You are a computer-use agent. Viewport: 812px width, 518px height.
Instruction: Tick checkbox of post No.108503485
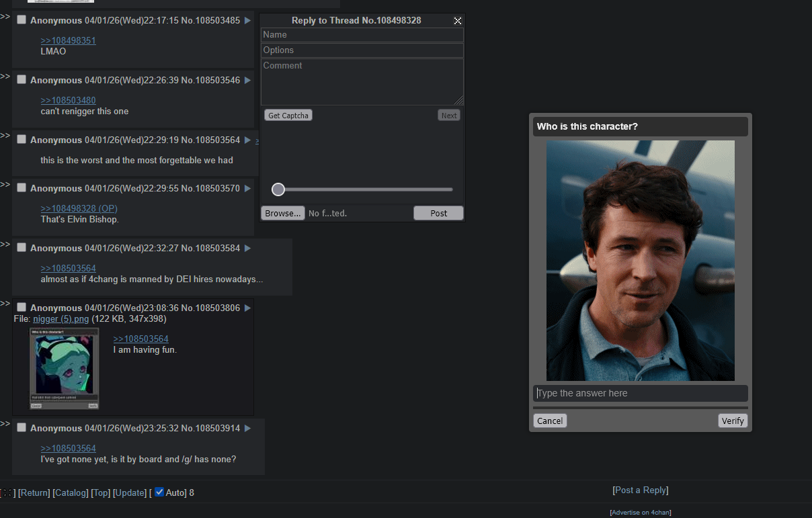tap(22, 20)
